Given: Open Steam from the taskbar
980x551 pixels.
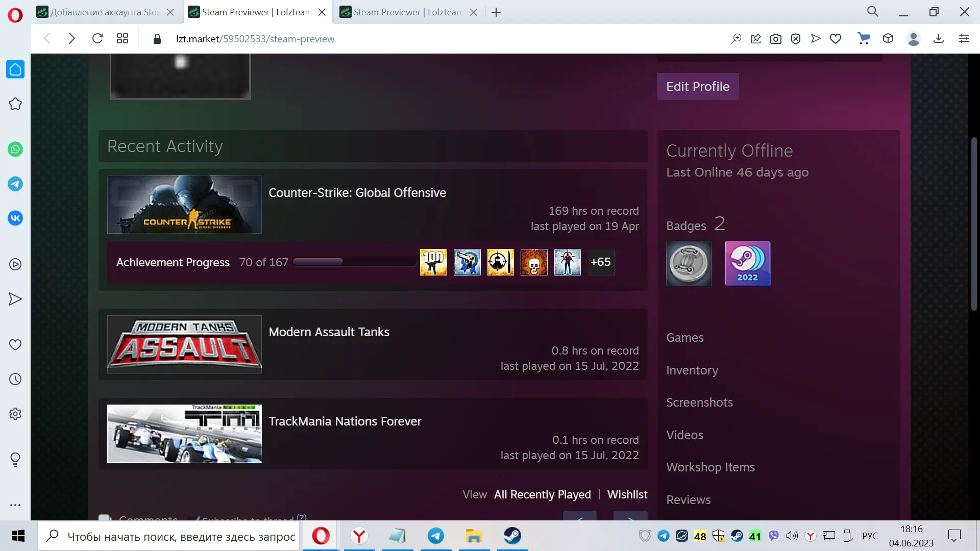Looking at the screenshot, I should (512, 536).
